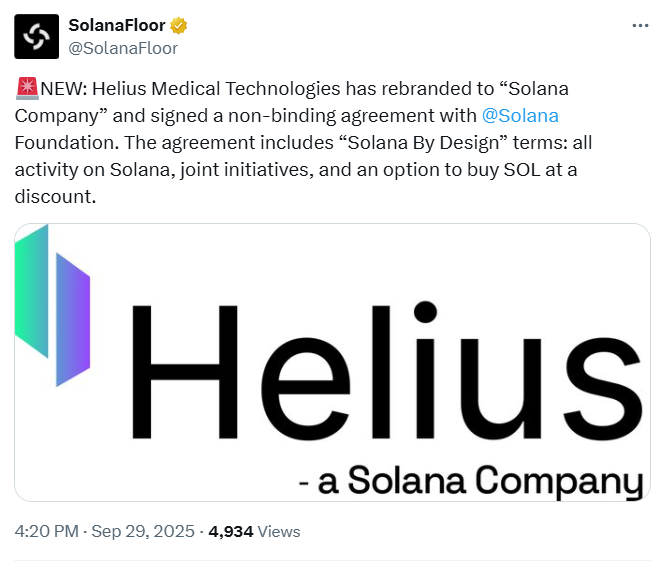The image size is (665, 562).
Task: Open the @SolanaFloor handle link
Action: [x=122, y=46]
